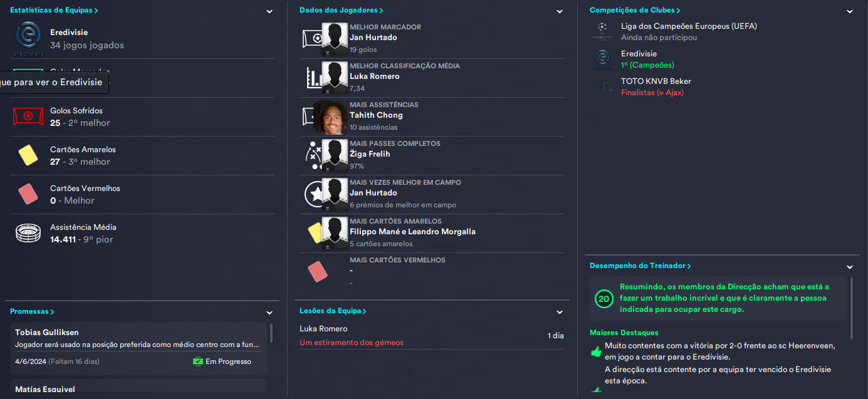Select Žiga Frelih player name
The height and width of the screenshot is (399, 868).
[x=370, y=154]
